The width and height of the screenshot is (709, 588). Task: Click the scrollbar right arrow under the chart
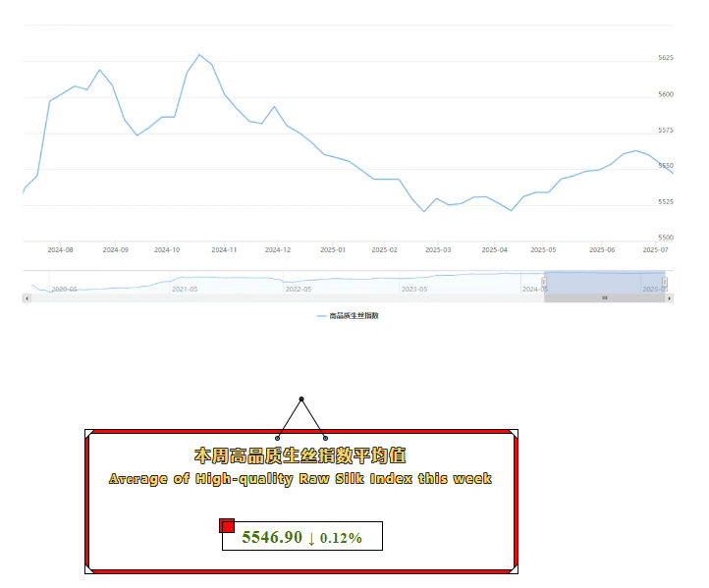coord(669,297)
